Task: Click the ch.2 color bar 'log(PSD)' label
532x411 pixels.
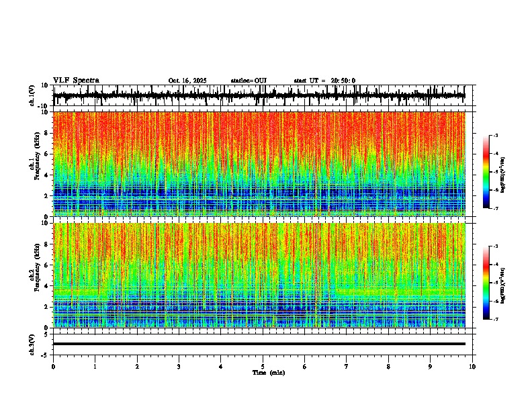Action: [x=503, y=285]
